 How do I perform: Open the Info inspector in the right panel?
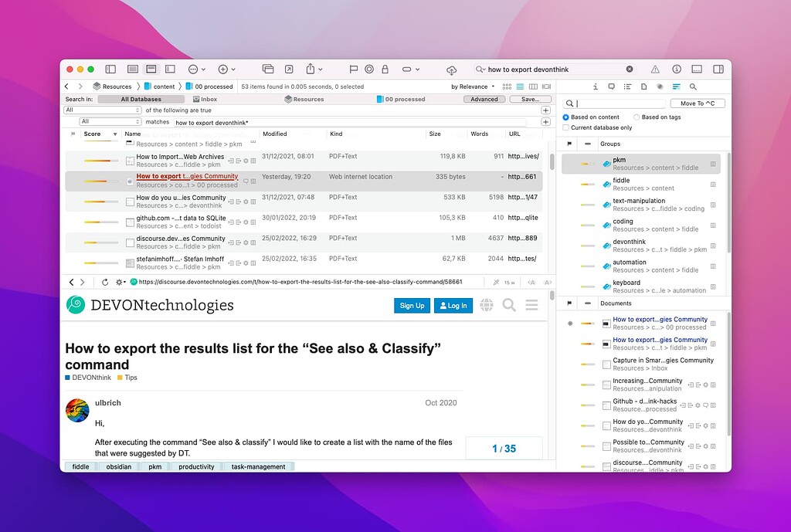[596, 86]
